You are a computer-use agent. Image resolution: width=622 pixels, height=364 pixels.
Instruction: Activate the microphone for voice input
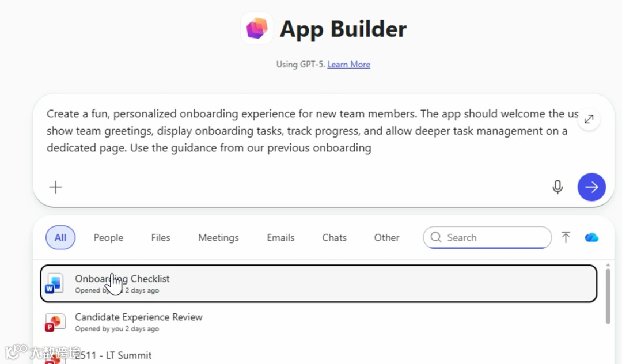[557, 187]
